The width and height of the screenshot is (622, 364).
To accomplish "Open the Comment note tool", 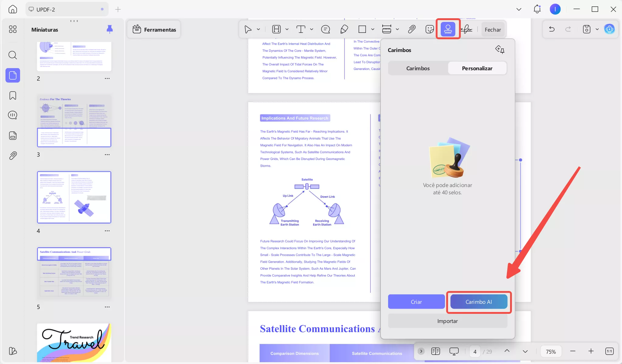I will click(x=325, y=29).
